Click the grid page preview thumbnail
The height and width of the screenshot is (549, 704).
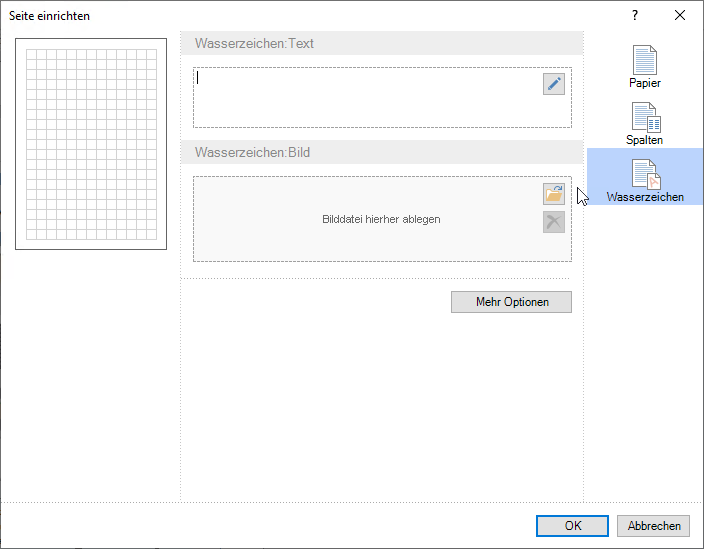click(x=91, y=144)
